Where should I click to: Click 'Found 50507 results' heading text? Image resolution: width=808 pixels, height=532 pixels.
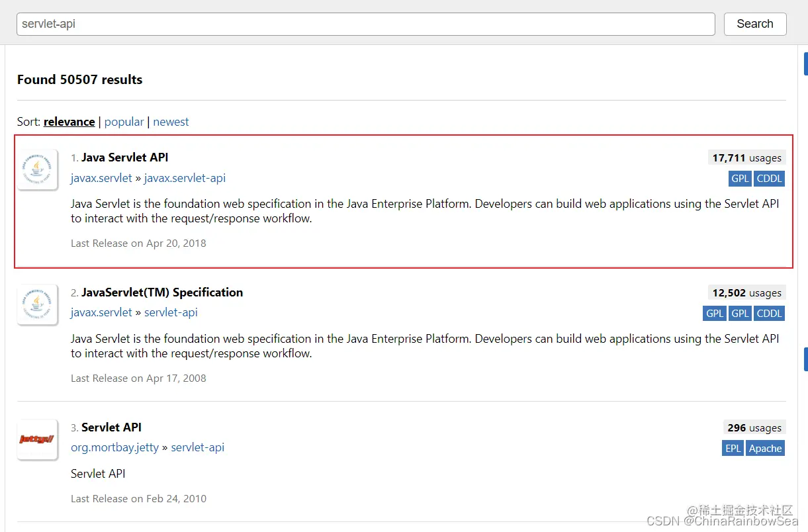click(x=79, y=79)
